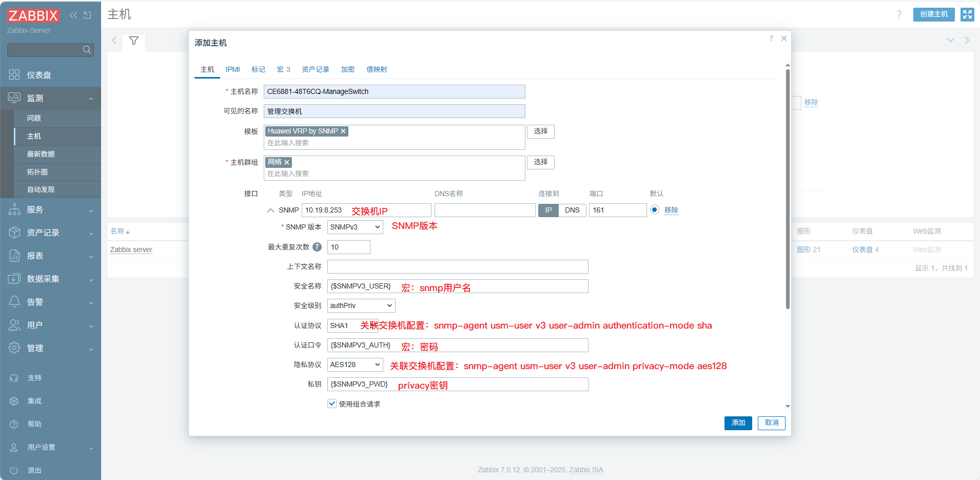Screen dimensions: 980x480
Task: Switch to the 加密 encryption tab
Action: click(348, 69)
